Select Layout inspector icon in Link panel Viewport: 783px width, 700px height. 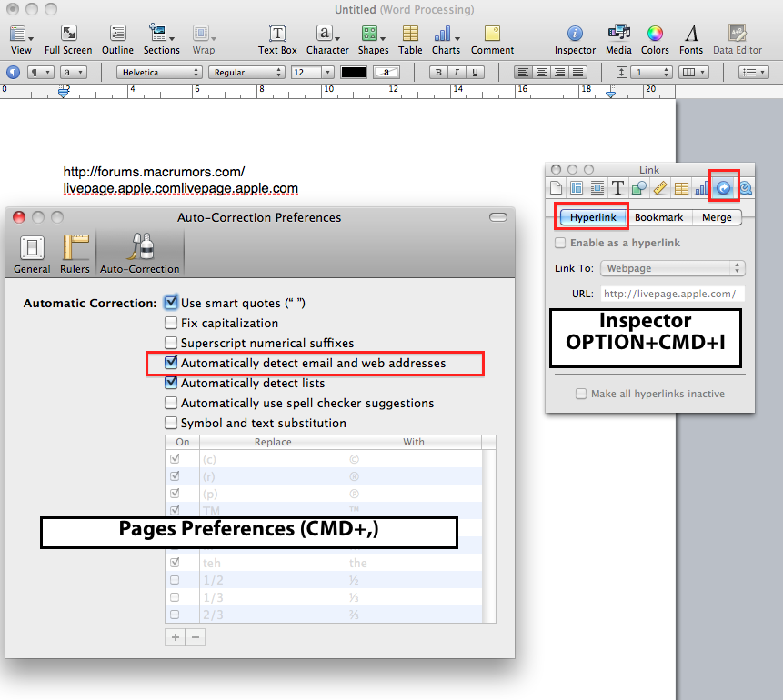pos(577,188)
